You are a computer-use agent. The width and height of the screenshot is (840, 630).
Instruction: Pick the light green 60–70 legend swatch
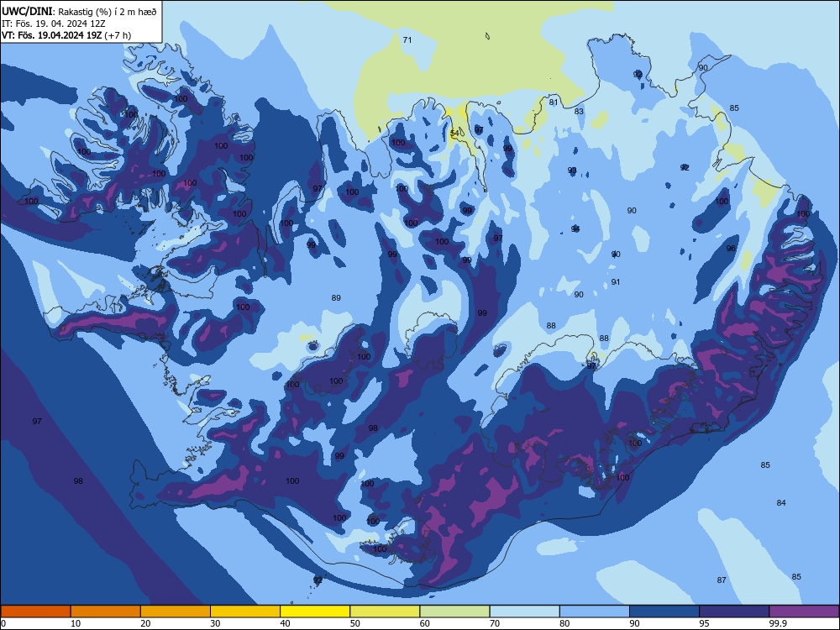(454, 612)
